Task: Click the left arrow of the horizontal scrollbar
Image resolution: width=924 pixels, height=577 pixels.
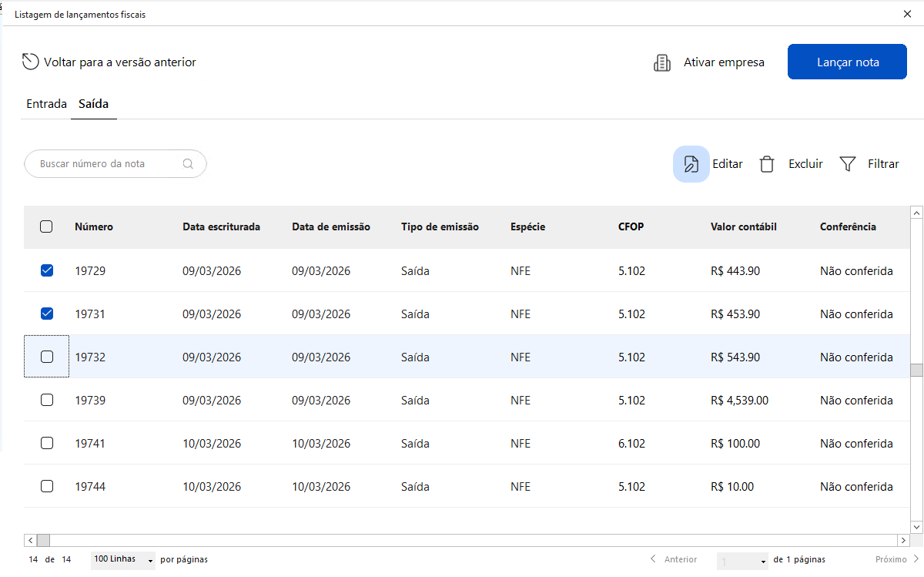Action: tap(30, 540)
